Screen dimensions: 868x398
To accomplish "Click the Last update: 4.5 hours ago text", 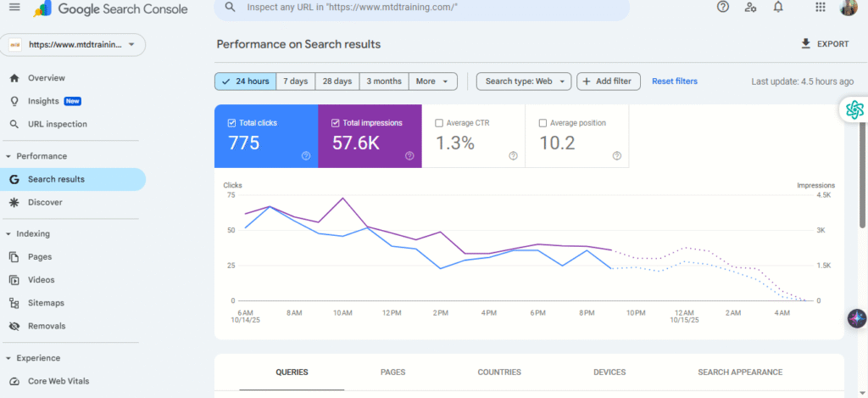I will tap(802, 81).
